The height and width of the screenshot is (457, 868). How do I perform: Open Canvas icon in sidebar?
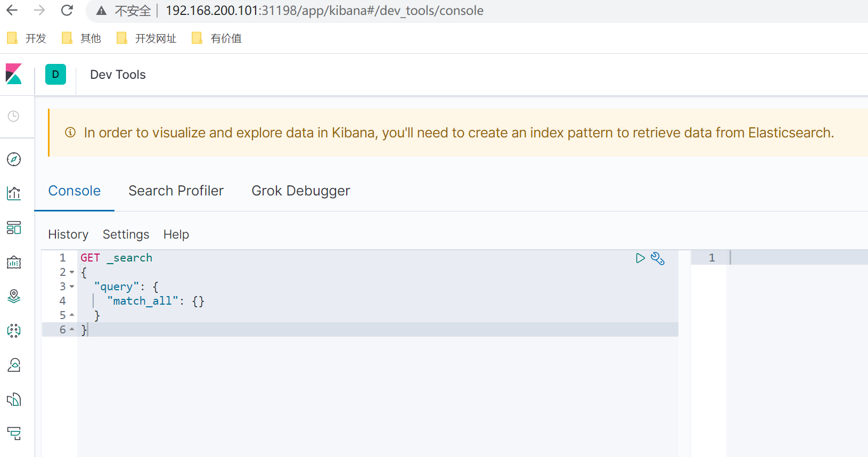pyautogui.click(x=14, y=262)
